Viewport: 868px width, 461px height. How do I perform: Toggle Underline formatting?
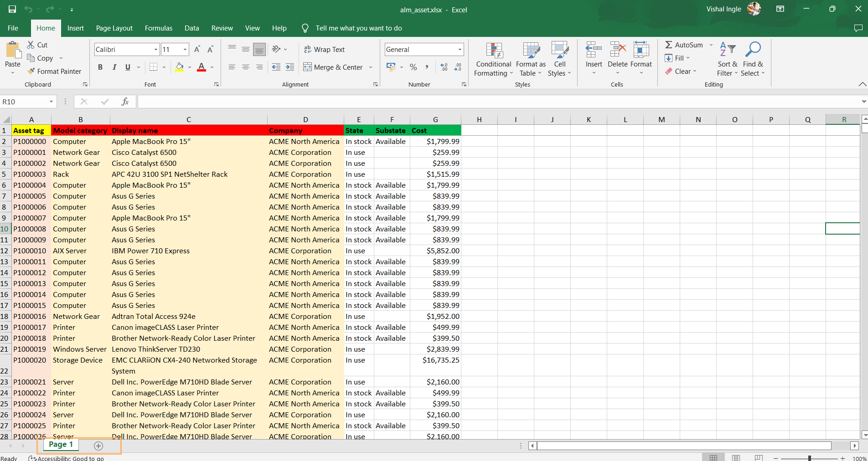coord(128,67)
